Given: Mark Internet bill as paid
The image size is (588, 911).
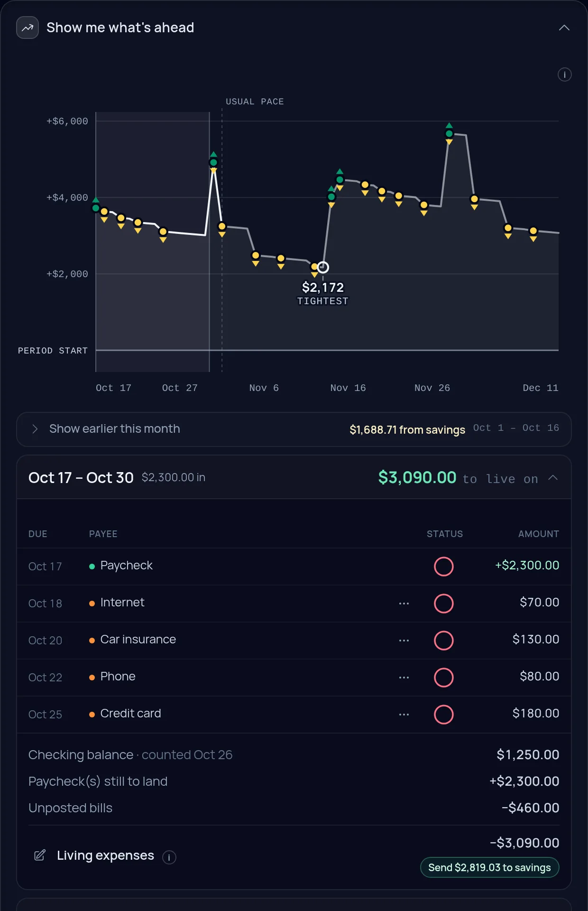Looking at the screenshot, I should (443, 603).
